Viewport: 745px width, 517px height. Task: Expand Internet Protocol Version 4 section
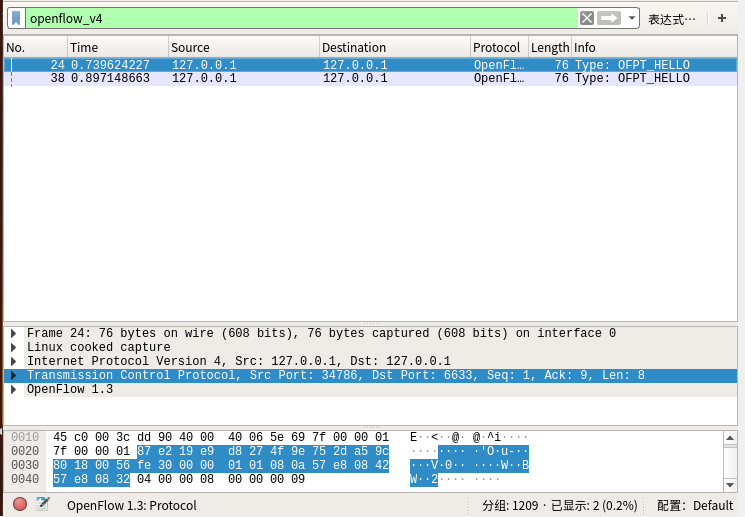[14, 361]
